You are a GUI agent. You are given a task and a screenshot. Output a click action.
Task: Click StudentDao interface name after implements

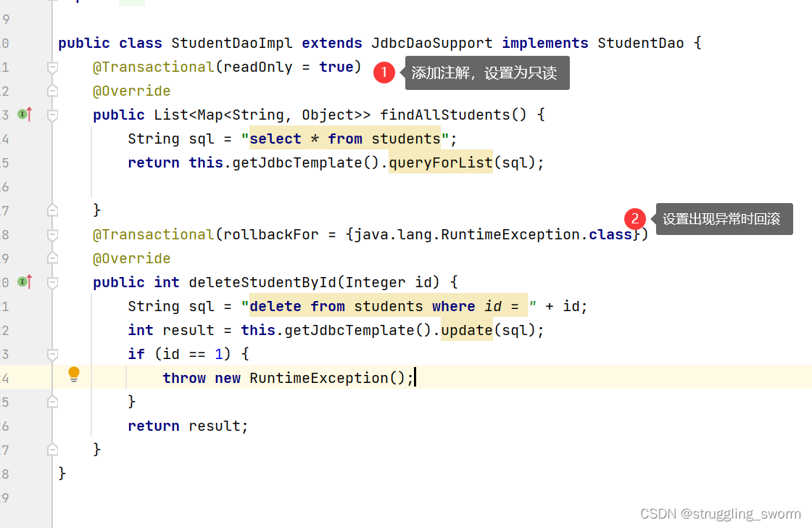pyautogui.click(x=641, y=43)
